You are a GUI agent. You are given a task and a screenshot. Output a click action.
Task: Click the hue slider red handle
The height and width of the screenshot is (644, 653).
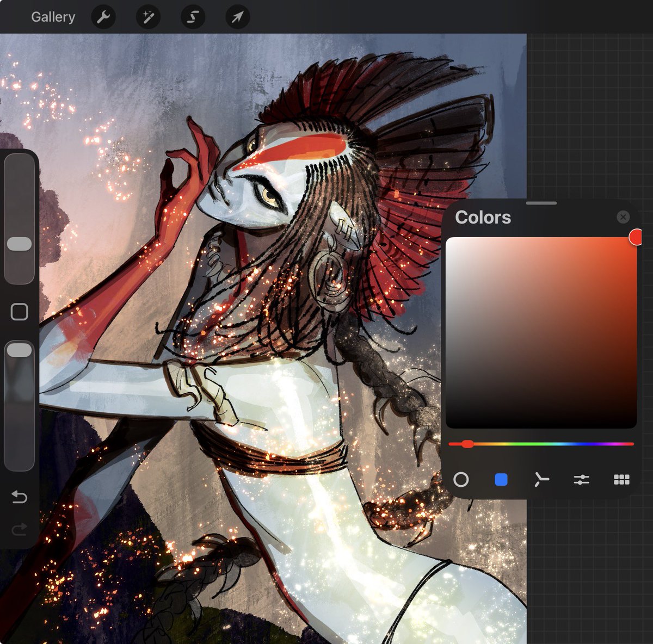(467, 444)
